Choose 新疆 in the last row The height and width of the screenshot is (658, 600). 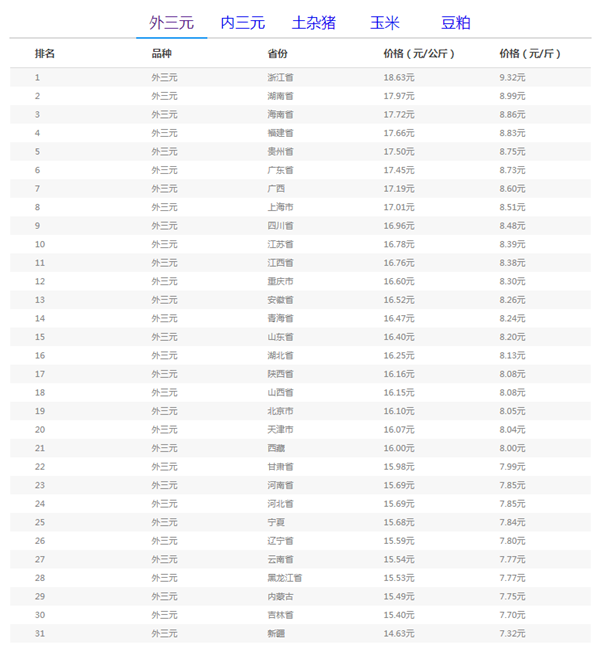(x=276, y=634)
